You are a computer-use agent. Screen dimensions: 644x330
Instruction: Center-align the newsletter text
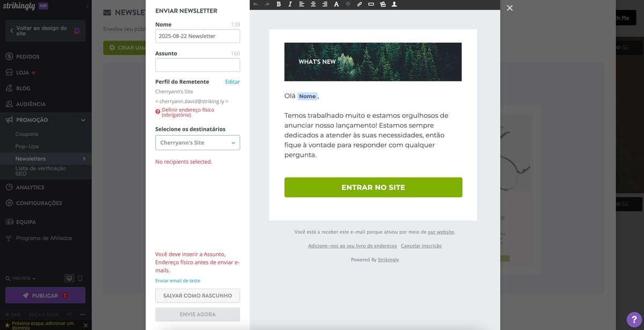[313, 4]
